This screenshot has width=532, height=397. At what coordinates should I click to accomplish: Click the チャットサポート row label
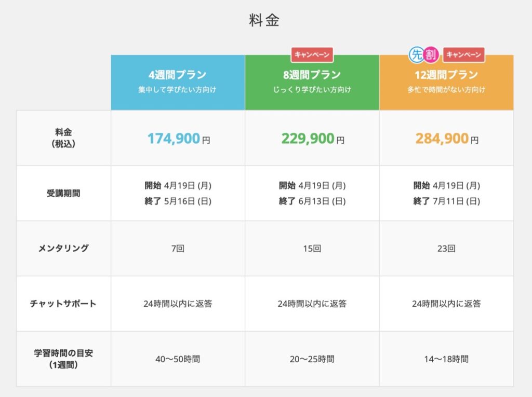(x=63, y=304)
